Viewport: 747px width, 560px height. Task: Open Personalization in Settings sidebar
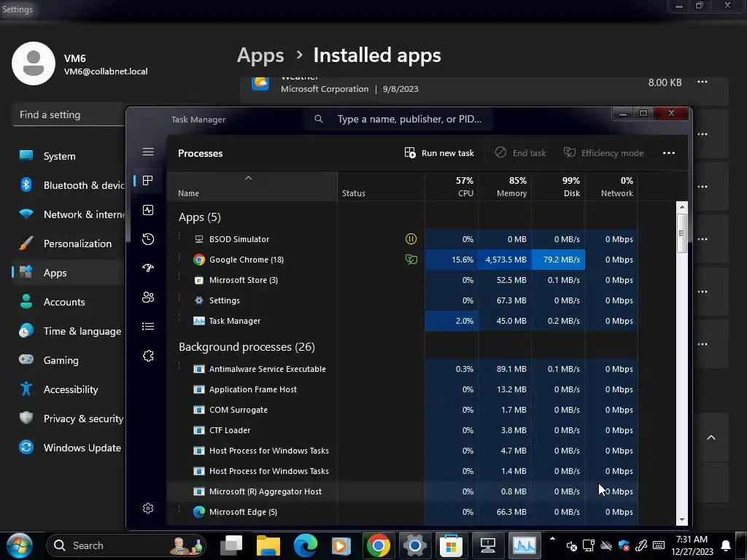tap(69, 244)
